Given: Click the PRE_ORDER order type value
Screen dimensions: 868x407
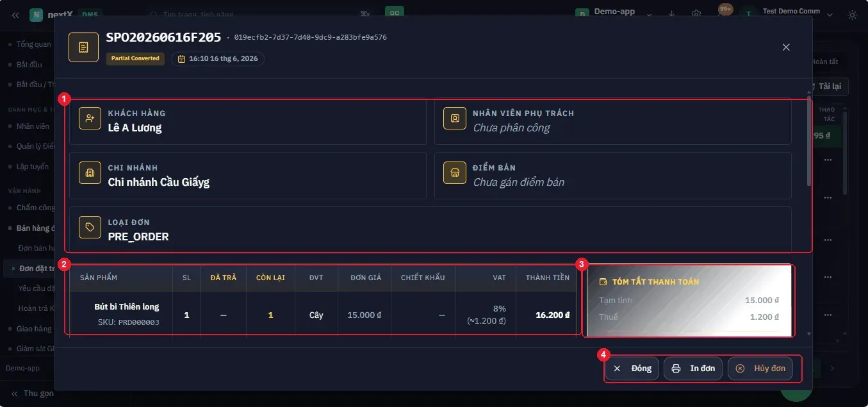Looking at the screenshot, I should 138,237.
